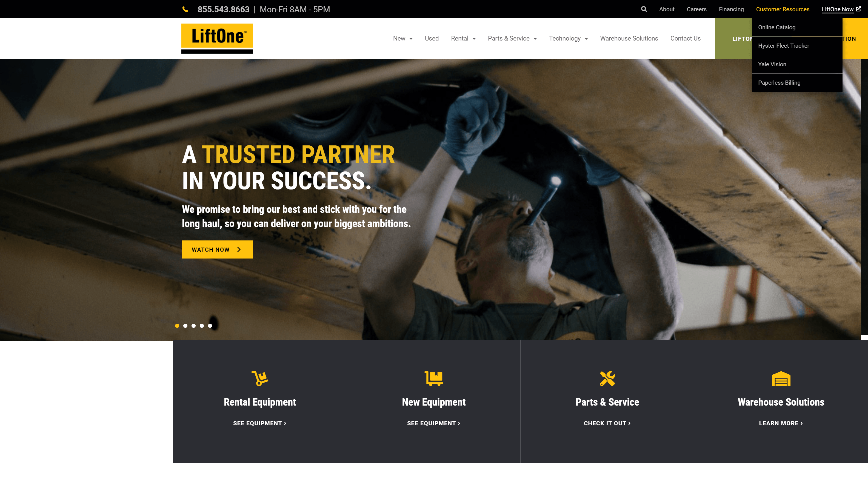Select the fifth carousel slide dot
This screenshot has height=488, width=868.
[x=210, y=326]
